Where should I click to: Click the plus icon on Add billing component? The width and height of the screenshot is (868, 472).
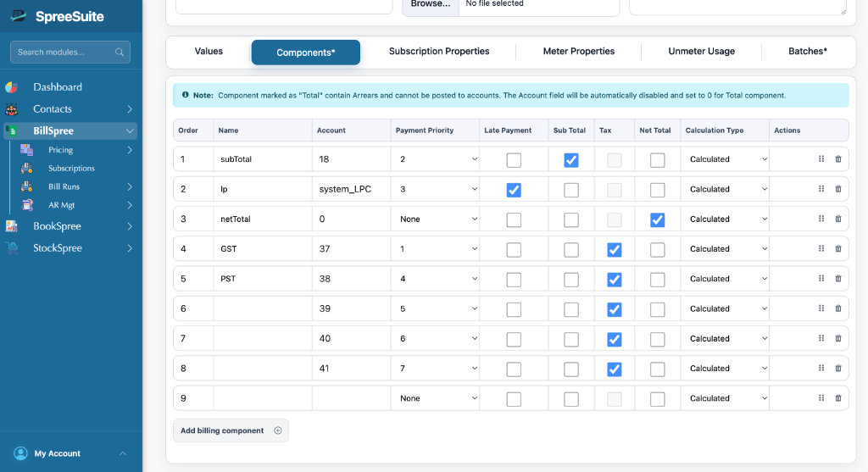click(278, 430)
